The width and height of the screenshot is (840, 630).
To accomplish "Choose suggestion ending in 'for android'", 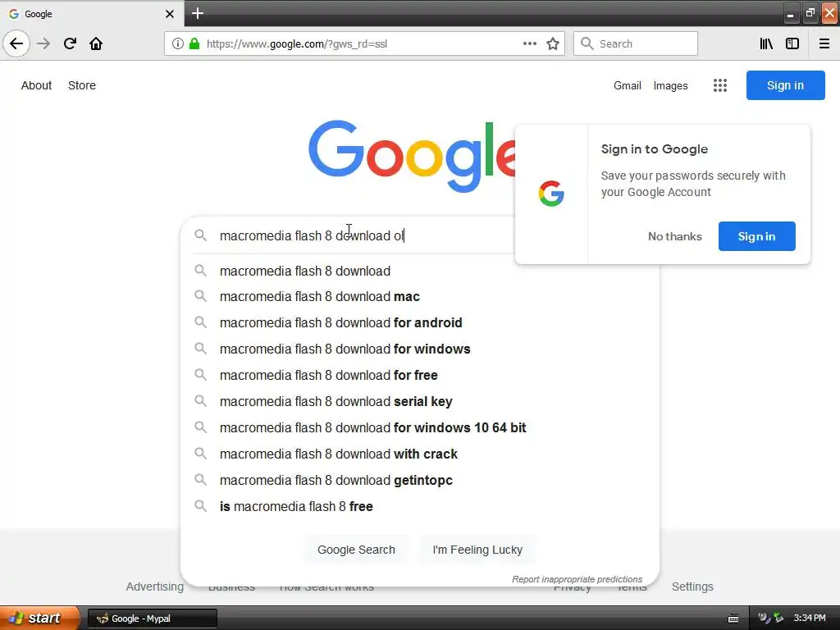I will 420,322.
